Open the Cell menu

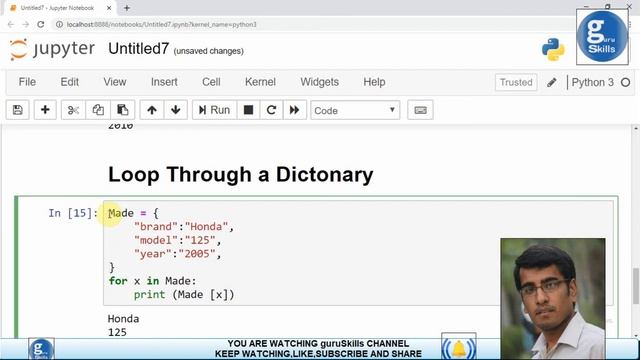tap(211, 82)
